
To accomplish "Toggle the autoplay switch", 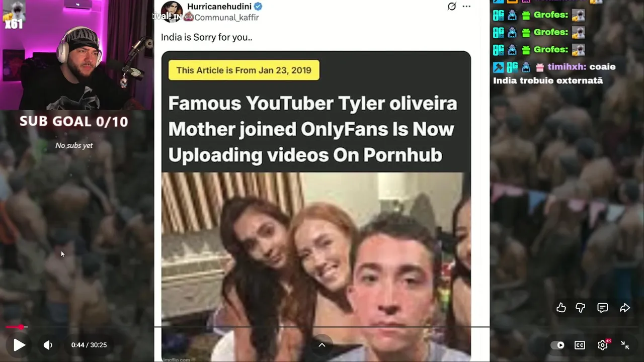I will click(x=557, y=345).
